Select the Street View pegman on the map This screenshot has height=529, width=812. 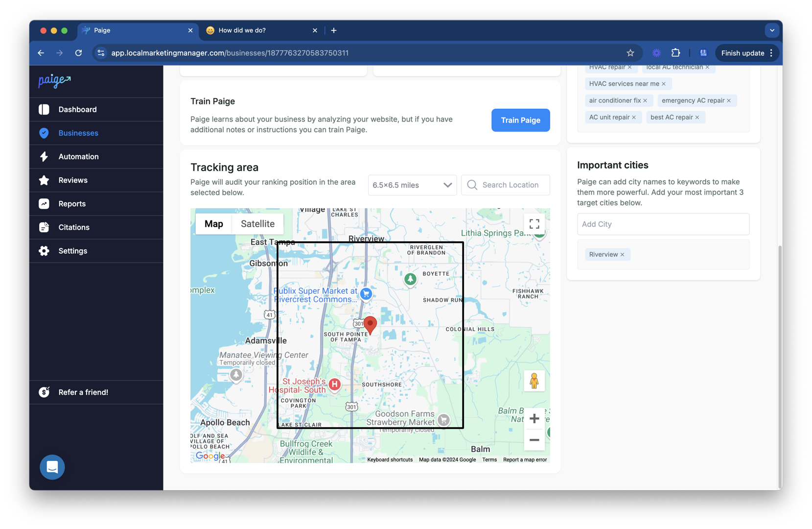tap(534, 381)
